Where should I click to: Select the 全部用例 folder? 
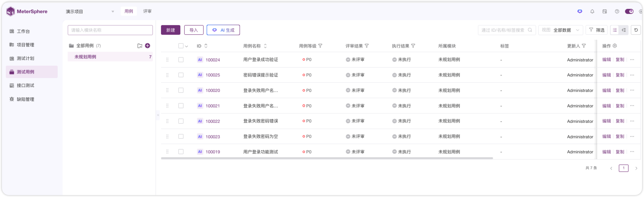pyautogui.click(x=85, y=46)
